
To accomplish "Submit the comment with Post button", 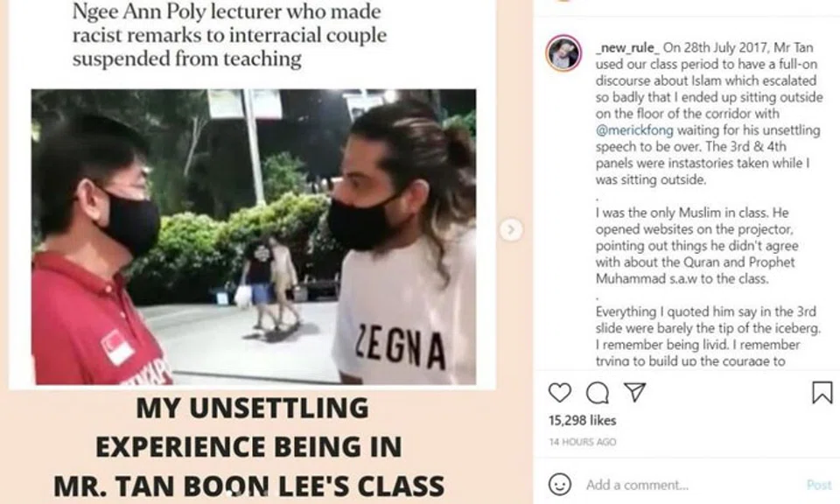I will (819, 485).
